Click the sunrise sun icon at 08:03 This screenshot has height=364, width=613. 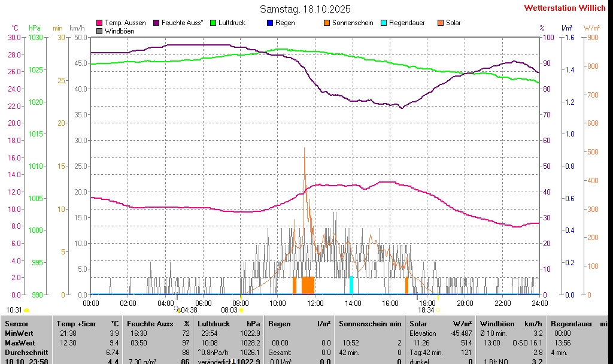tap(241, 310)
